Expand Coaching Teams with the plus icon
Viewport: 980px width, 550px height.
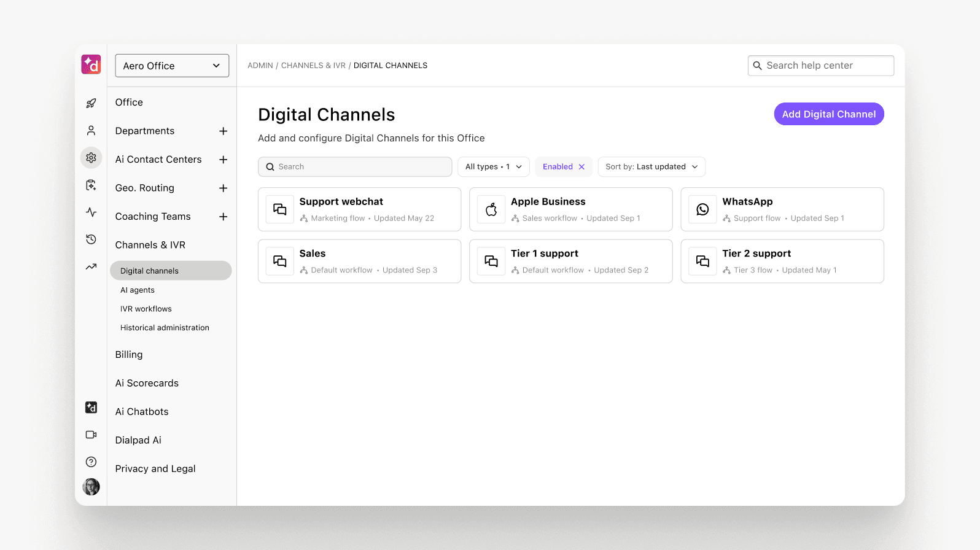(x=224, y=217)
